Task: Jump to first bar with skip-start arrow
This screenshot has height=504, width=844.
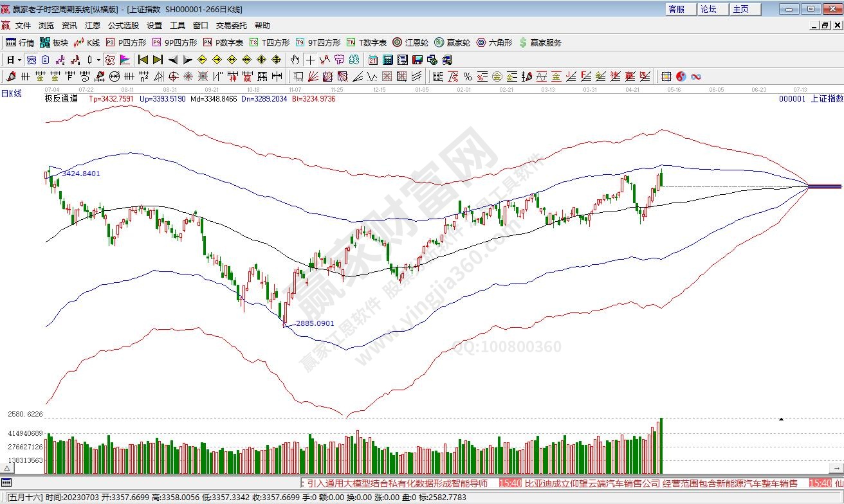Action: click(x=143, y=60)
